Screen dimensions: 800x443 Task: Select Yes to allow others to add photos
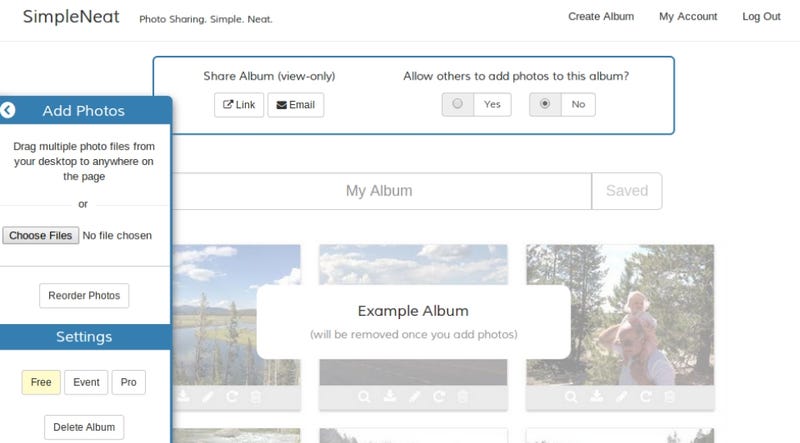click(x=477, y=104)
